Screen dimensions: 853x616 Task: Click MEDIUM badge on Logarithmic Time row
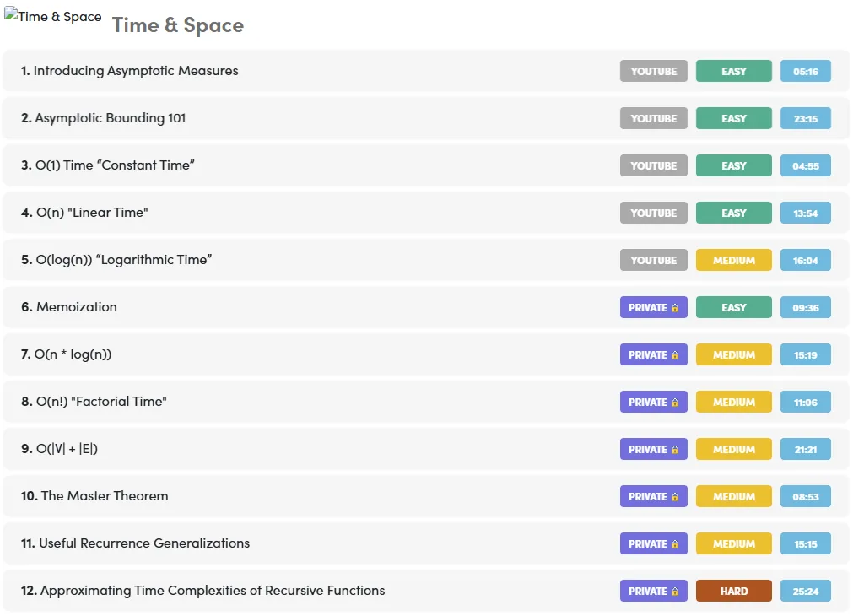coord(733,260)
